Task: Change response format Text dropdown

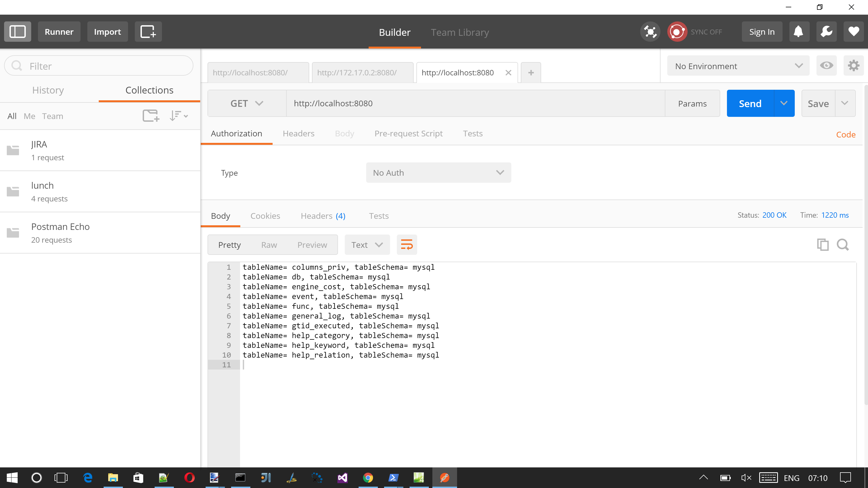Action: pyautogui.click(x=367, y=245)
